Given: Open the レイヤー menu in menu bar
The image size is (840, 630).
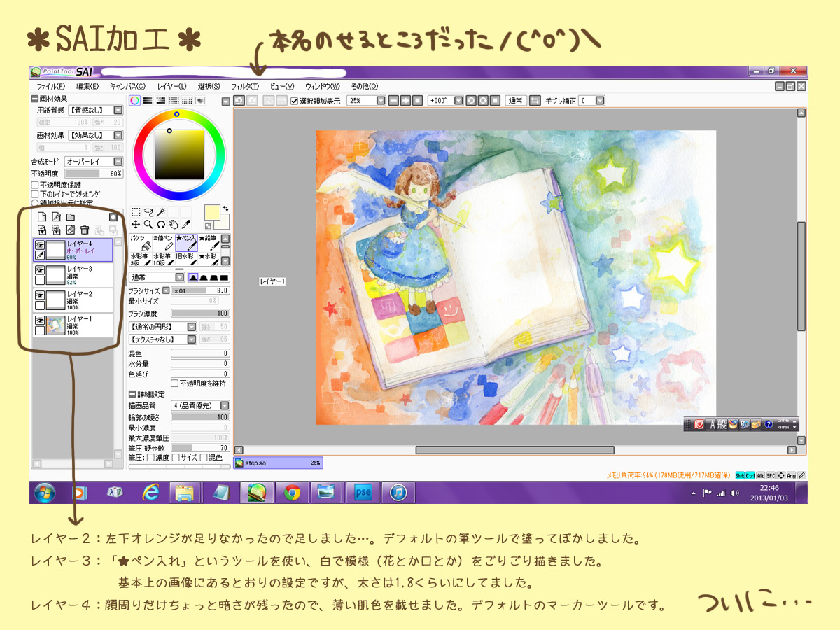Looking at the screenshot, I should (x=171, y=86).
